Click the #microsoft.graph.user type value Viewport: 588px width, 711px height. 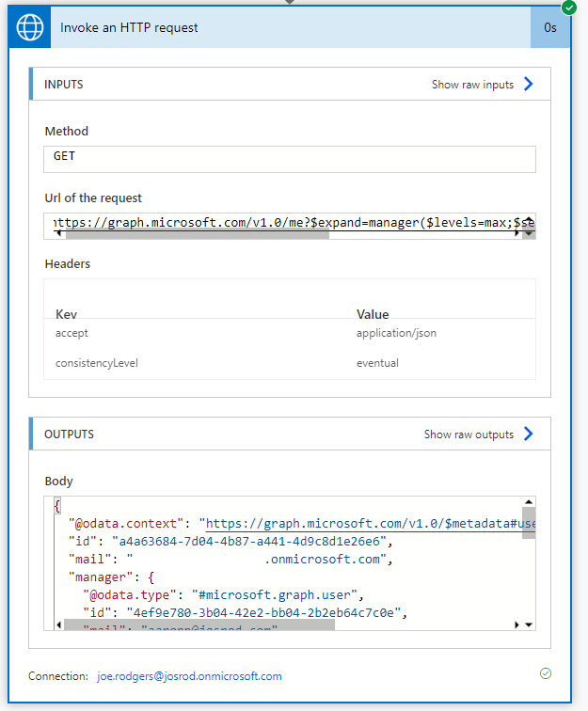(275, 595)
